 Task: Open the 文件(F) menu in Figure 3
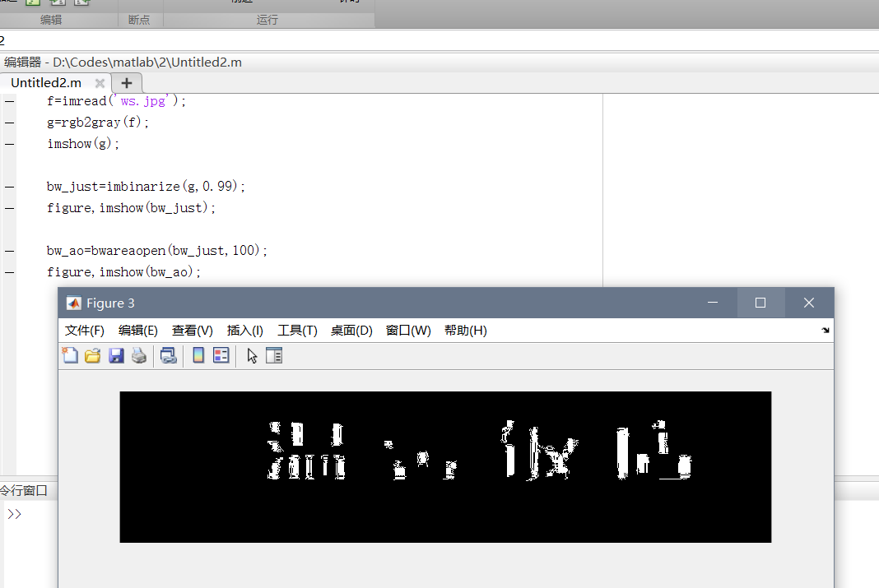[x=85, y=331]
